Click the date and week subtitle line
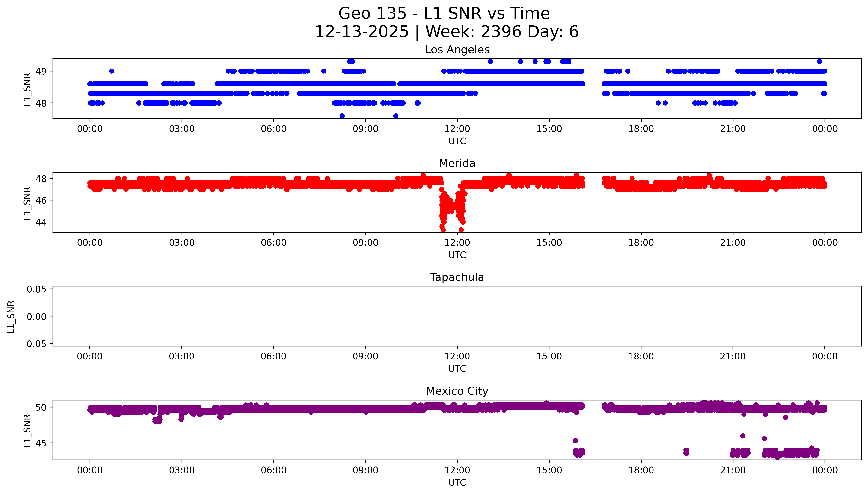 click(x=446, y=32)
